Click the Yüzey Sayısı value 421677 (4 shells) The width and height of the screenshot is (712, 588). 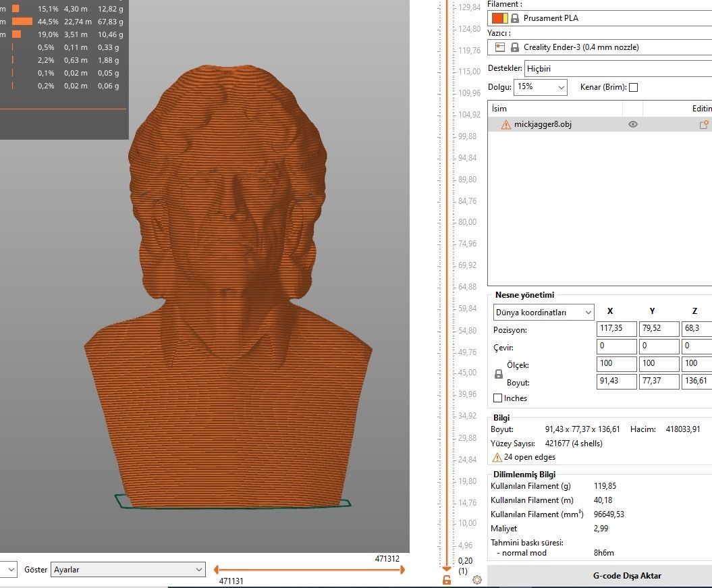(x=574, y=443)
